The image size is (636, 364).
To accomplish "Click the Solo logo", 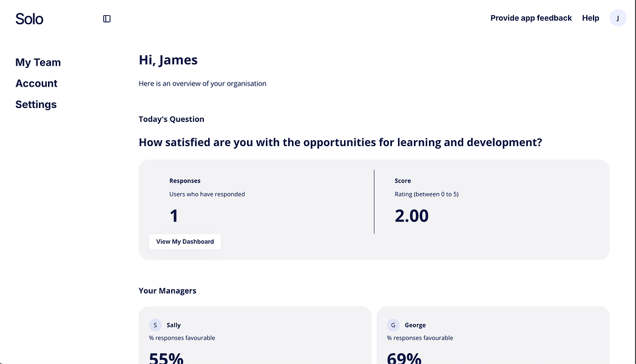I will pos(29,19).
